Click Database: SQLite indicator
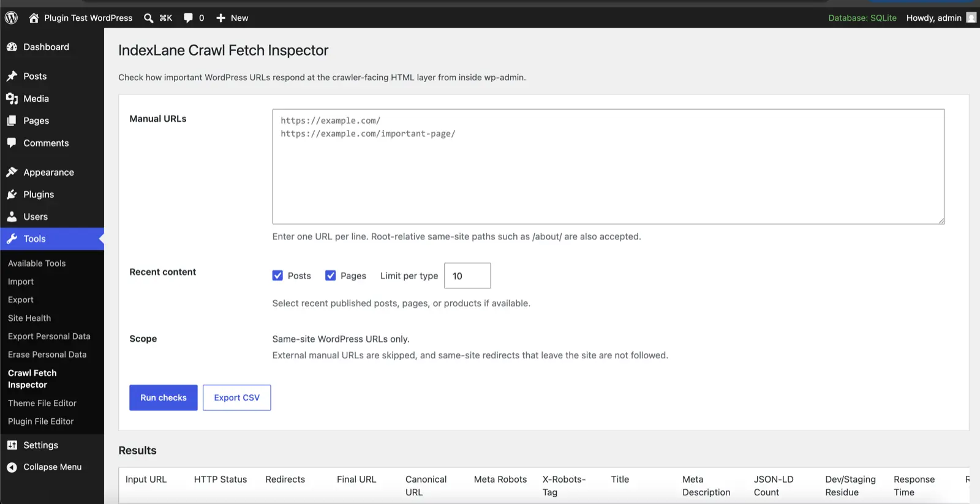This screenshot has height=504, width=980. click(x=862, y=18)
